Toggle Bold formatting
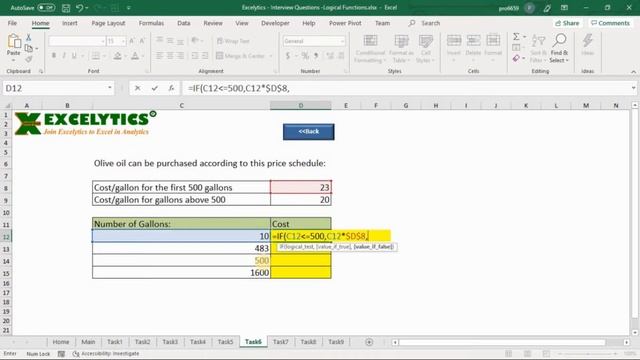640x360 pixels. tap(53, 56)
